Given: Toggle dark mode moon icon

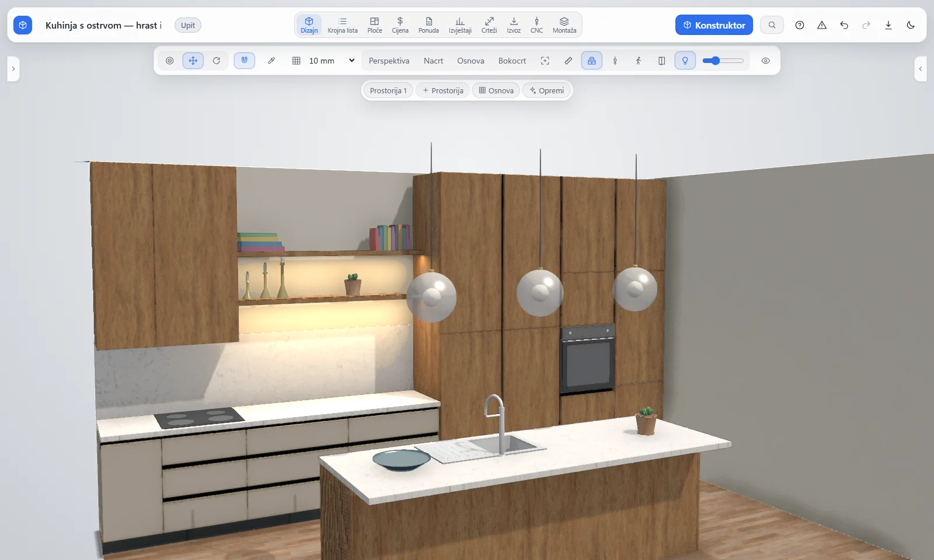Looking at the screenshot, I should (x=911, y=25).
